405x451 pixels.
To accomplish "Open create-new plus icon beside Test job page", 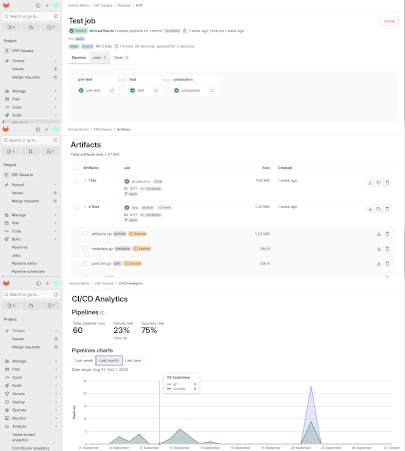I will (x=47, y=5).
